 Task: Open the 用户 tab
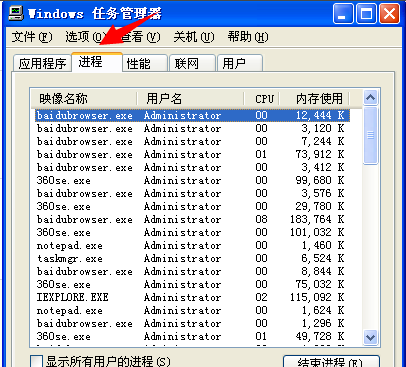pos(240,63)
